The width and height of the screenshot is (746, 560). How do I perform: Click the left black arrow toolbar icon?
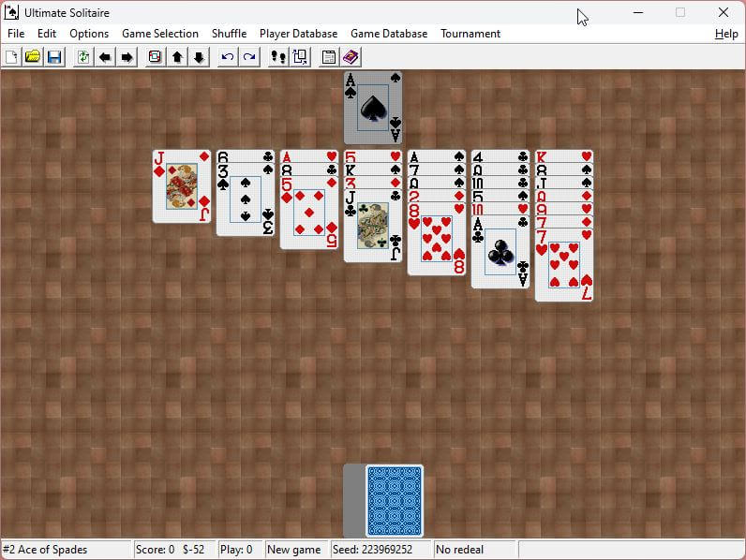(x=105, y=57)
